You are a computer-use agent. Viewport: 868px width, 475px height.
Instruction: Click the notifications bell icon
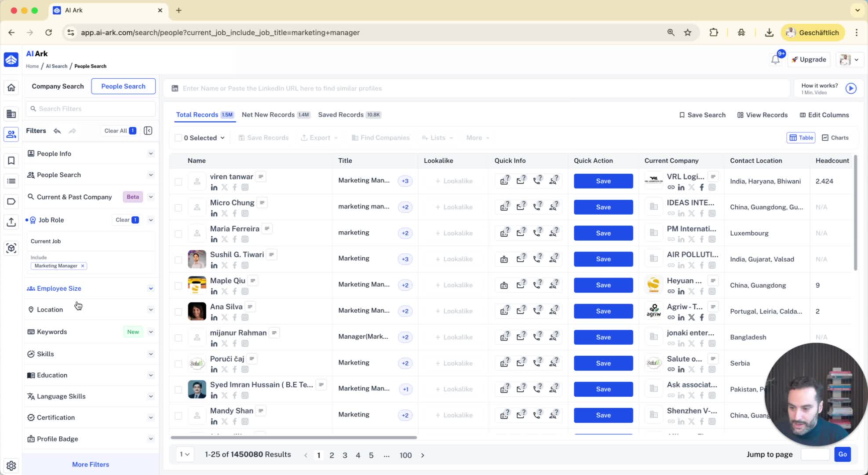pyautogui.click(x=775, y=60)
